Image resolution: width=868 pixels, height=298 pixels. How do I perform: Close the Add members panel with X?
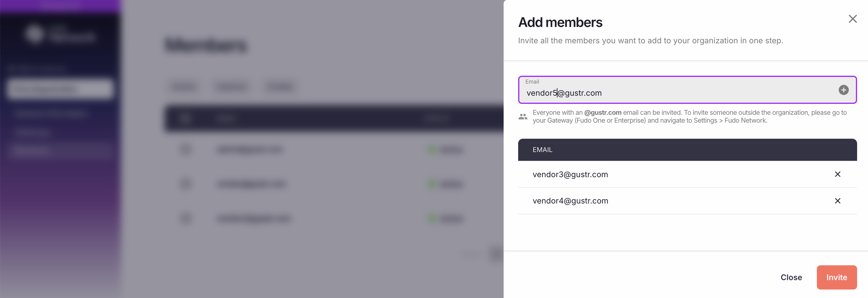coord(853,19)
